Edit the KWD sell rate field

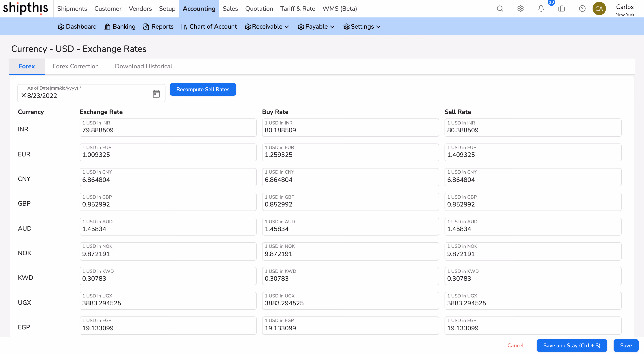(x=533, y=276)
